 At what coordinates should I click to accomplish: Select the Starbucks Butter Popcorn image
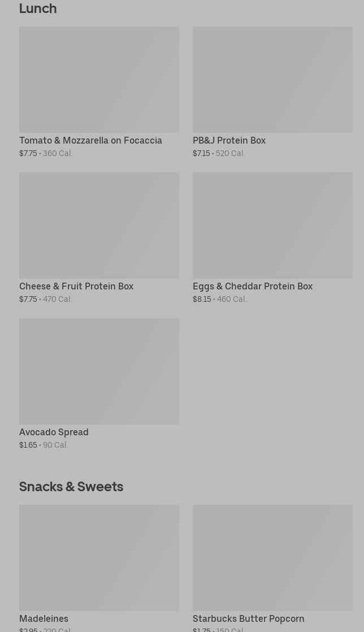(272, 557)
